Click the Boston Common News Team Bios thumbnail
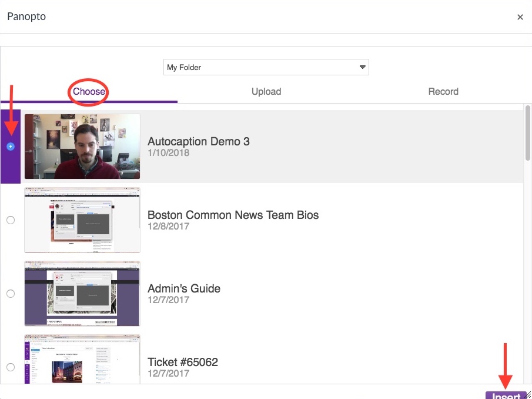The height and width of the screenshot is (399, 532). point(82,220)
